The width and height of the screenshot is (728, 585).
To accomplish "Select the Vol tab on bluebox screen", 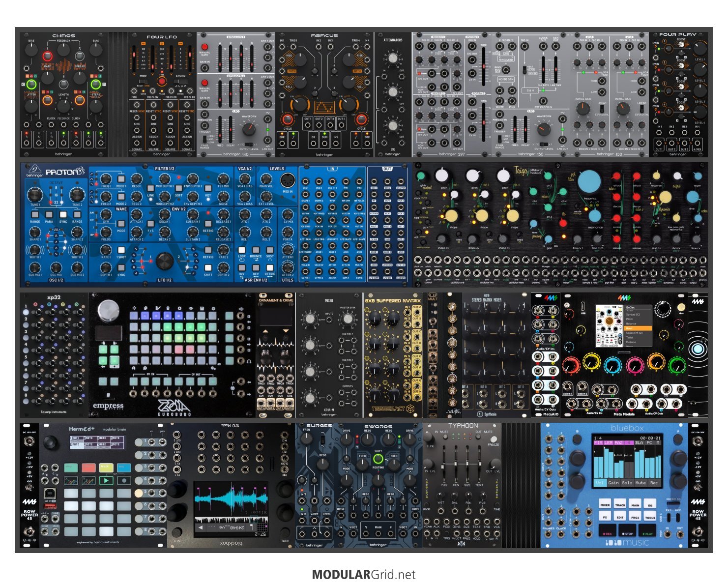I will click(x=600, y=482).
